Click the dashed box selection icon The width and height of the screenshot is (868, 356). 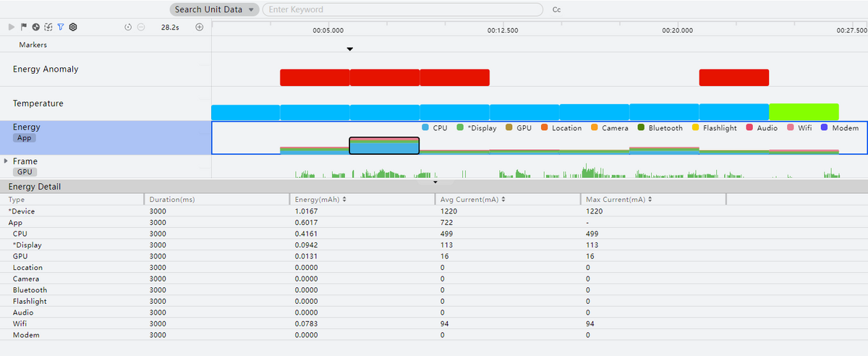coord(48,27)
